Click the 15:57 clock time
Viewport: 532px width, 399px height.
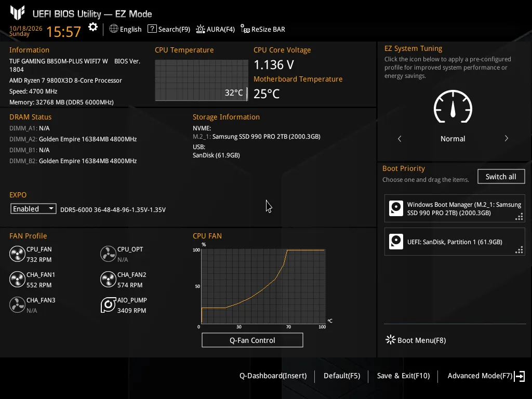[63, 32]
